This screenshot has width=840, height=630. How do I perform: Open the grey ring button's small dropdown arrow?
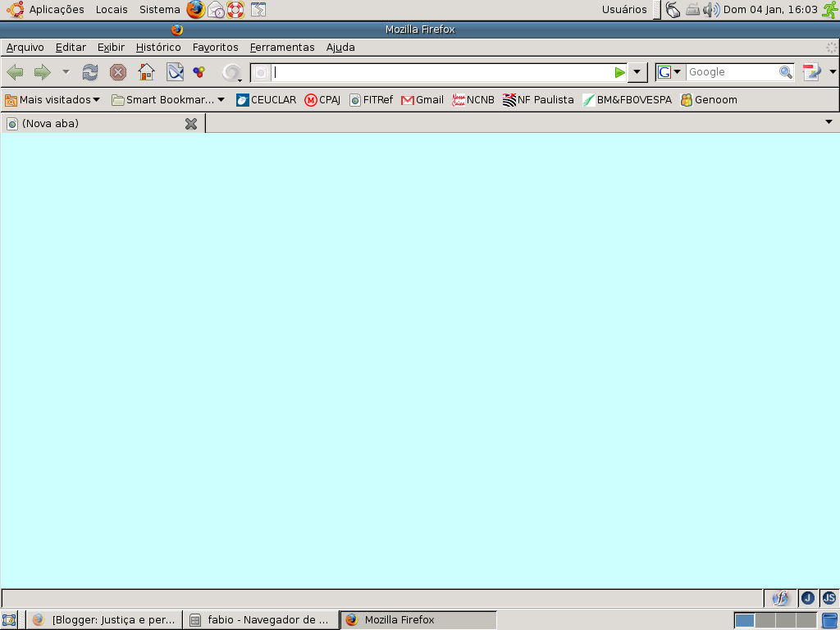pos(240,80)
